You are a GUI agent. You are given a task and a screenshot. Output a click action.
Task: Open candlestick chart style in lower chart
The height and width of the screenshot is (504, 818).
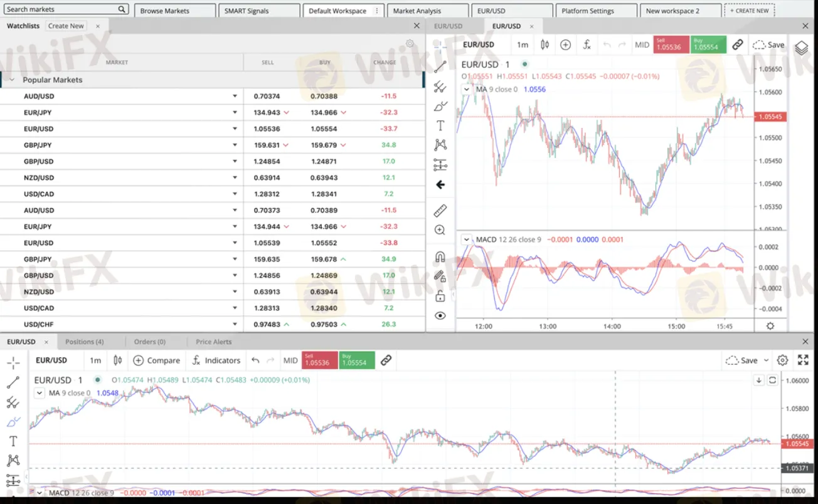pos(117,360)
